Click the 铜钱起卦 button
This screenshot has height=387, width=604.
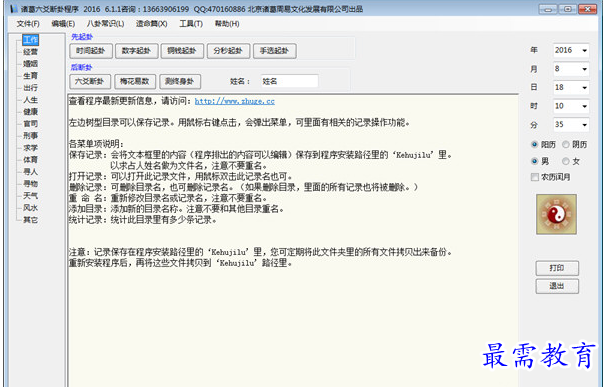[182, 51]
